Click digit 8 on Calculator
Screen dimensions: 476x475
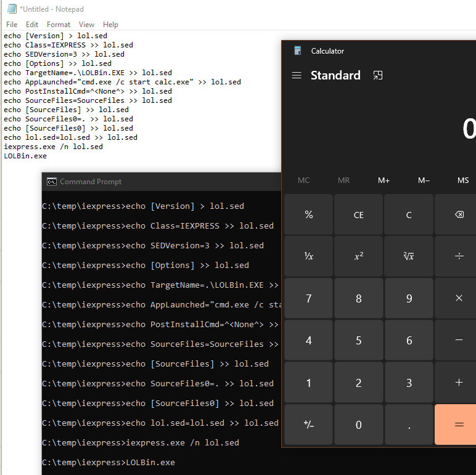pos(358,298)
